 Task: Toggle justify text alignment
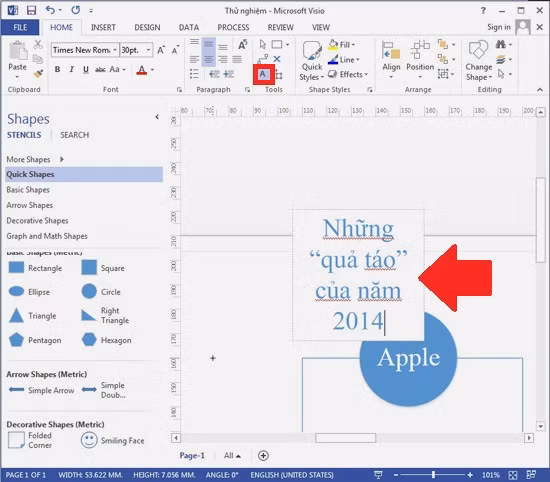pyautogui.click(x=237, y=59)
